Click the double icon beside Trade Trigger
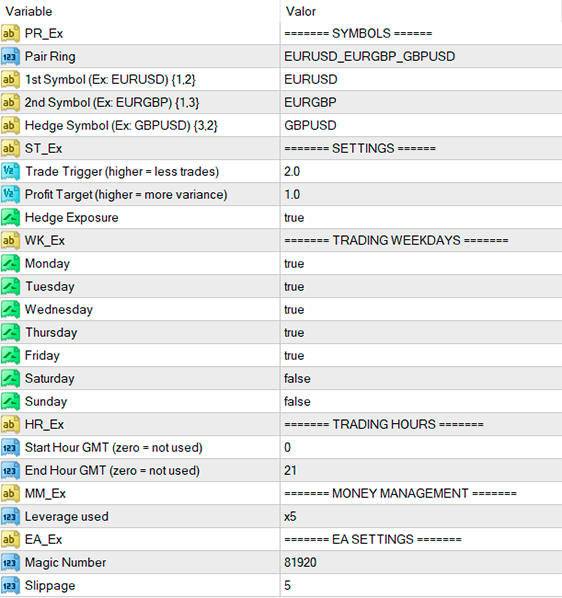This screenshot has height=598, width=562. (10, 172)
